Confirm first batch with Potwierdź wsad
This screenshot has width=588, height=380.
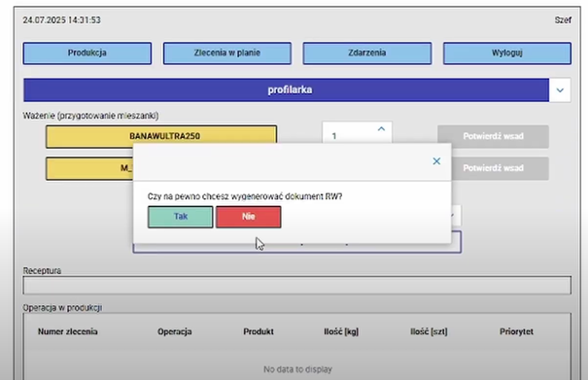point(493,136)
